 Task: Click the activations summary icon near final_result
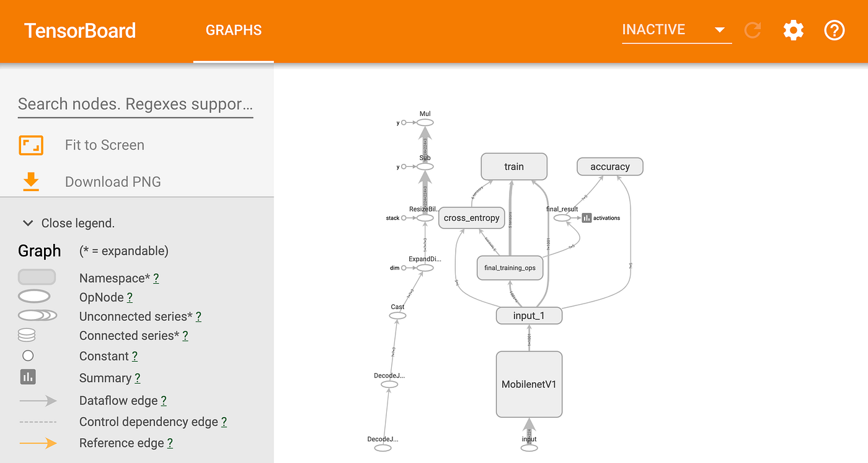click(586, 218)
